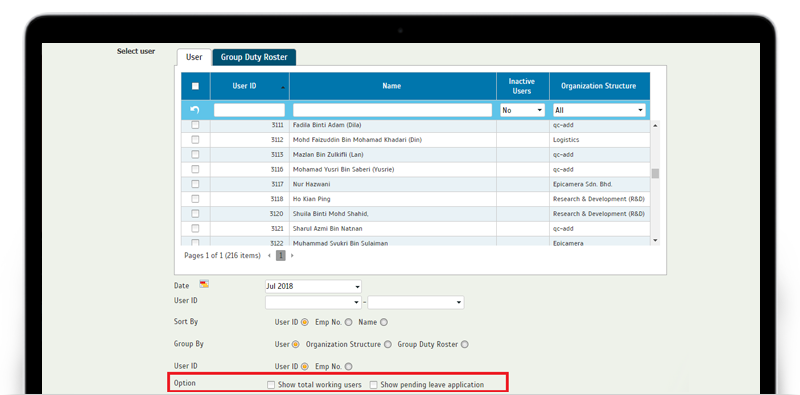Viewport: 800px width, 395px height.
Task: Click scrollbar up arrow of user list
Action: click(x=655, y=125)
